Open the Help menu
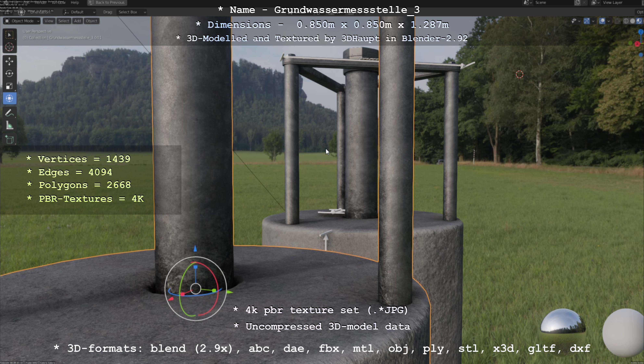 point(75,2)
